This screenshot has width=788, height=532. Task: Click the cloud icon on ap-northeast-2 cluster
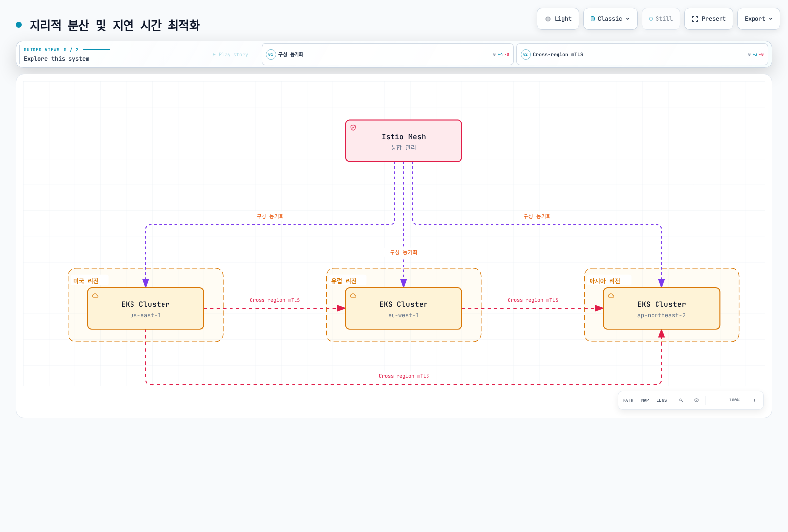611,296
